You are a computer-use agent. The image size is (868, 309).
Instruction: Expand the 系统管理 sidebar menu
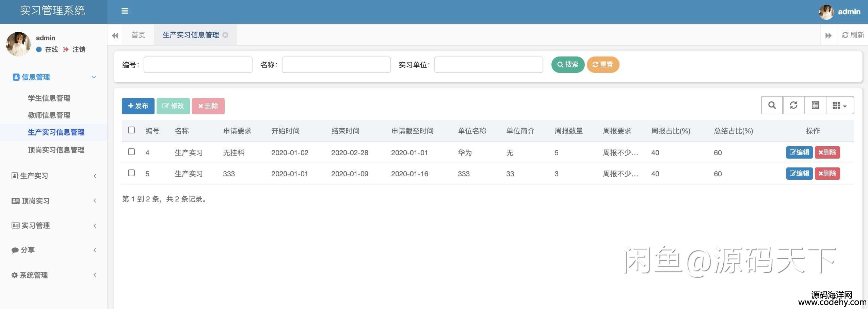click(x=53, y=275)
